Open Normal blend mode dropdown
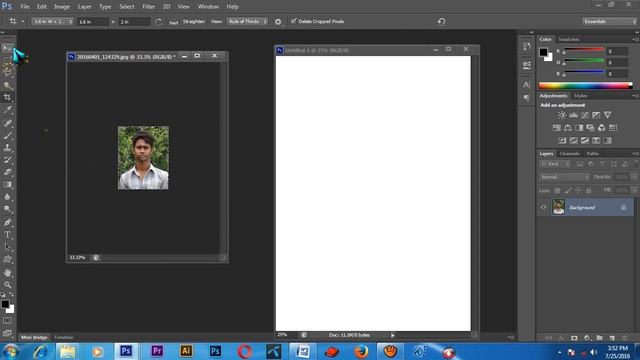Screen dimensions: 640x360 [564, 177]
